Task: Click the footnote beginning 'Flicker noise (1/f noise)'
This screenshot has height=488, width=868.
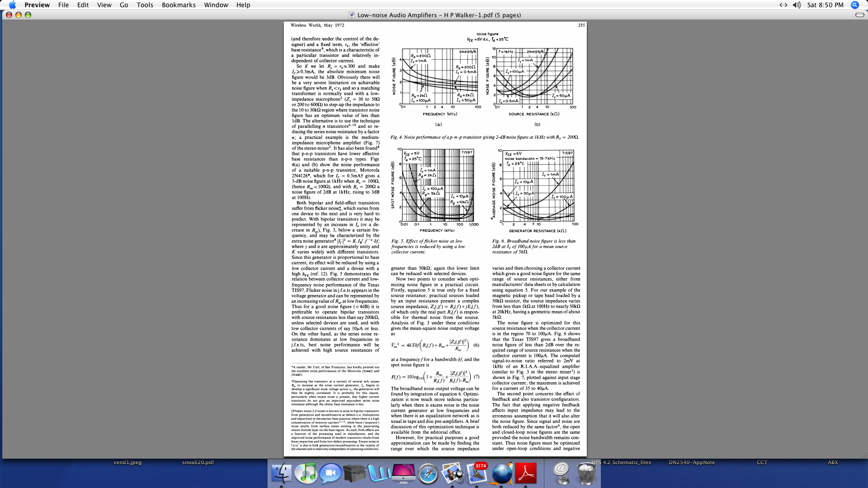Action: click(335, 430)
